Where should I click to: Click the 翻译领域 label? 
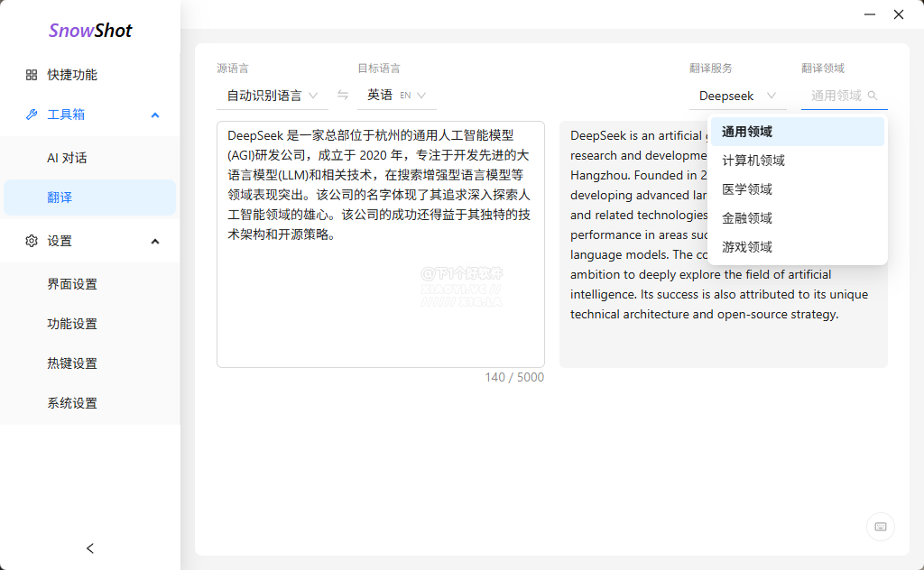823,69
